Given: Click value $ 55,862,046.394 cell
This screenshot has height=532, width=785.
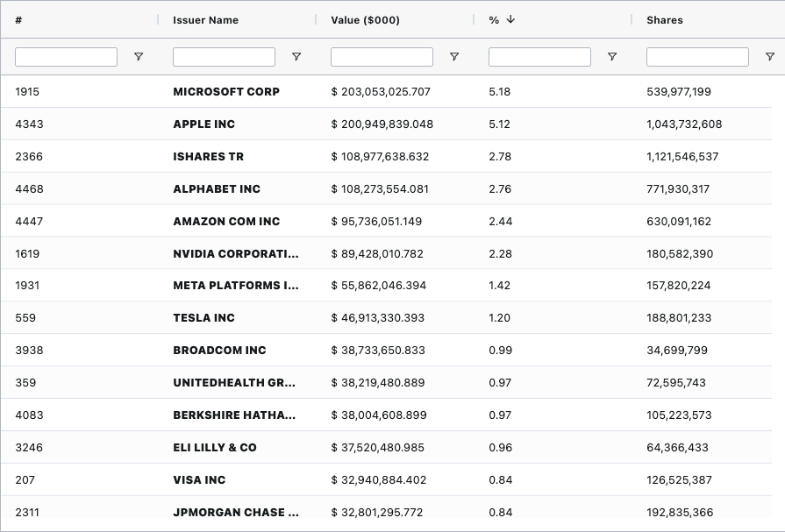Looking at the screenshot, I should (379, 285).
